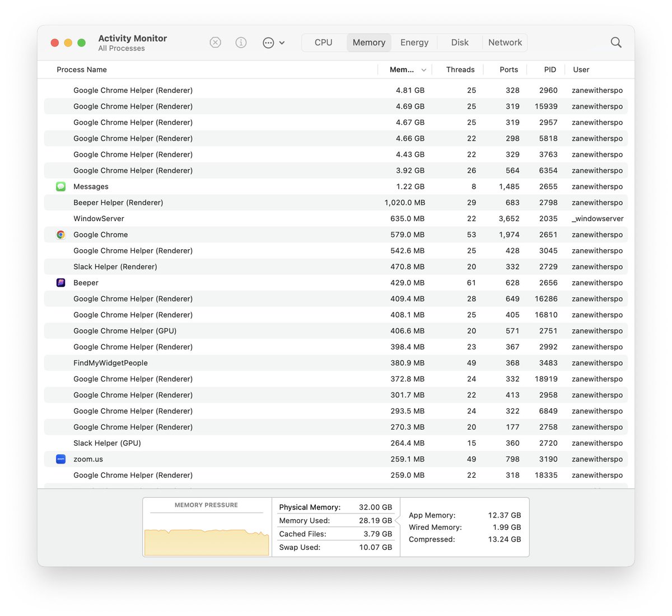
Task: Select the Google Chrome app icon
Action: click(61, 235)
